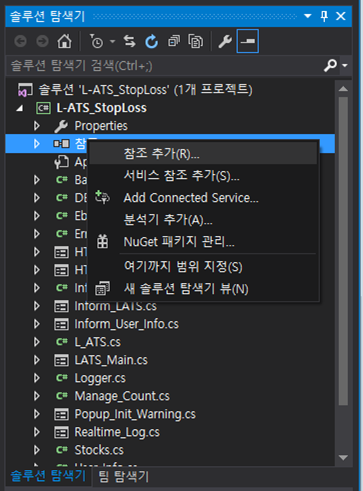Viewport: 363px width, 491px height.
Task: Choose Add Connected Service... menu item
Action: click(203, 198)
